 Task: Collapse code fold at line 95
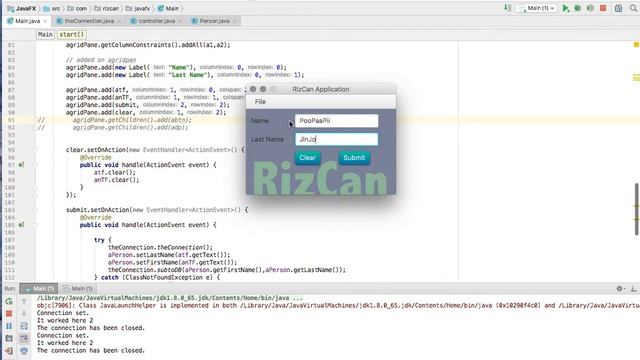pyautogui.click(x=35, y=150)
